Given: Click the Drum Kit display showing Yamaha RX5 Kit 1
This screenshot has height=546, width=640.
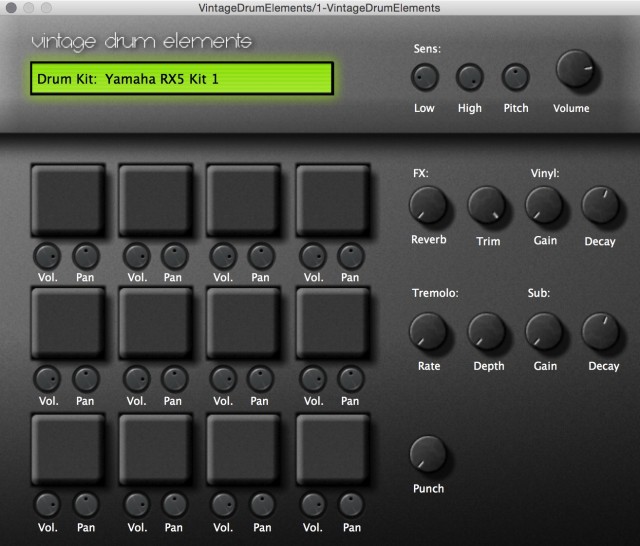Looking at the screenshot, I should point(182,79).
